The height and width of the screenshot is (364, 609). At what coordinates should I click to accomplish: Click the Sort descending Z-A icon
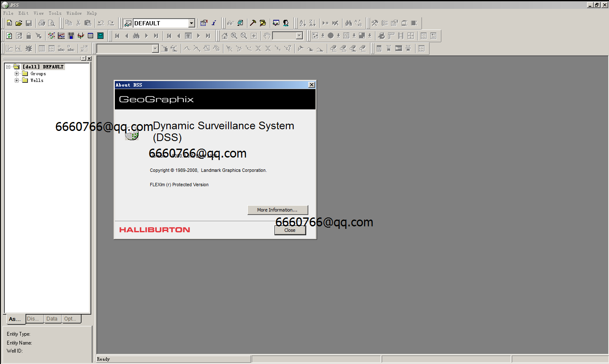click(x=312, y=23)
